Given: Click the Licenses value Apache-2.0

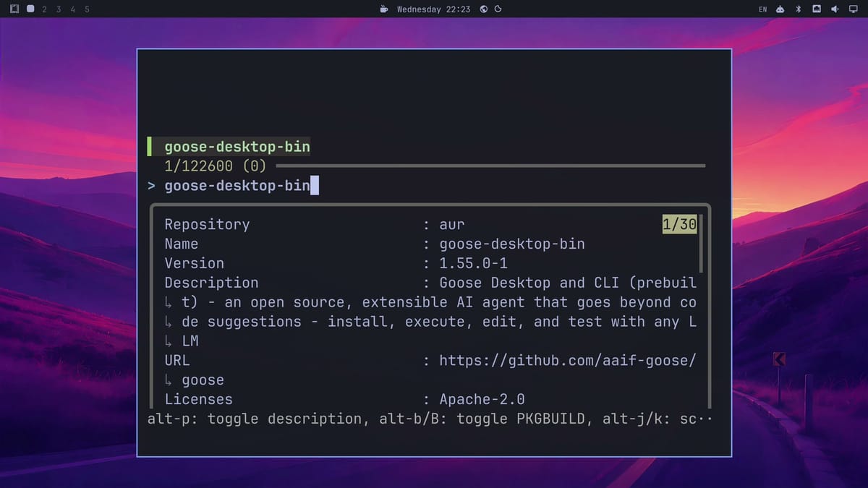Looking at the screenshot, I should point(482,399).
